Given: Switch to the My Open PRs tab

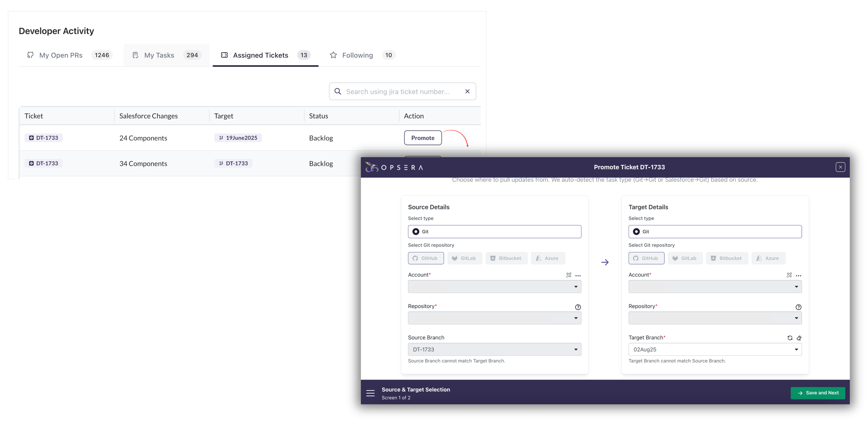Looking at the screenshot, I should point(61,55).
